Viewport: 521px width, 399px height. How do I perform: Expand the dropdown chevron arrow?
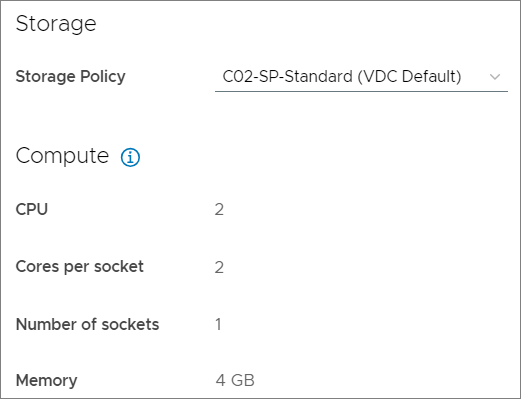(495, 77)
